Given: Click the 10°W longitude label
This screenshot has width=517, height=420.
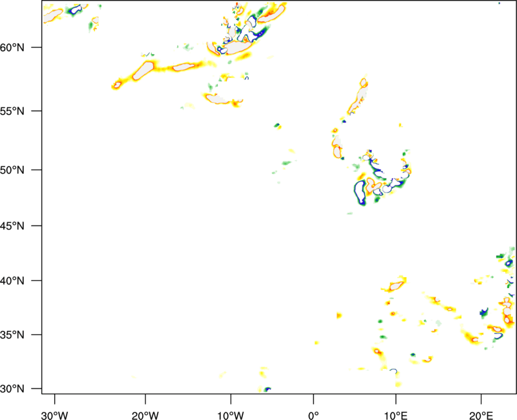Looking at the screenshot, I should tap(231, 415).
